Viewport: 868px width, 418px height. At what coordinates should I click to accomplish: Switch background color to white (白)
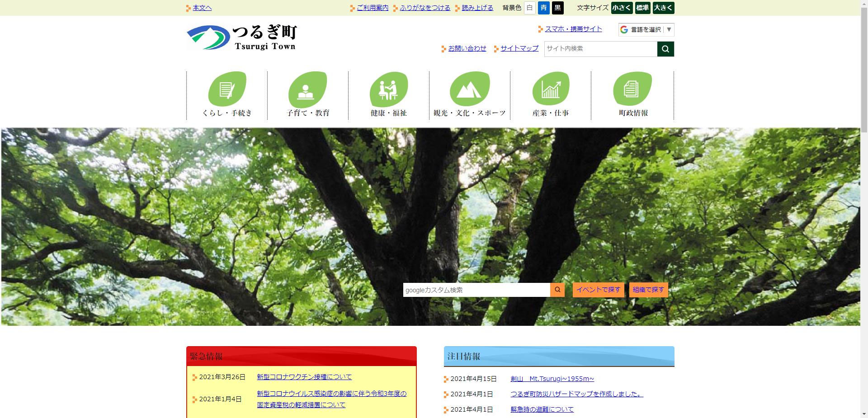(529, 8)
